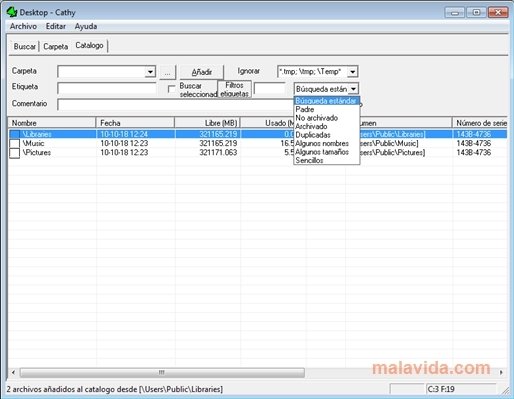The width and height of the screenshot is (514, 399).
Task: Check the box for \Libraries row
Action: point(14,134)
